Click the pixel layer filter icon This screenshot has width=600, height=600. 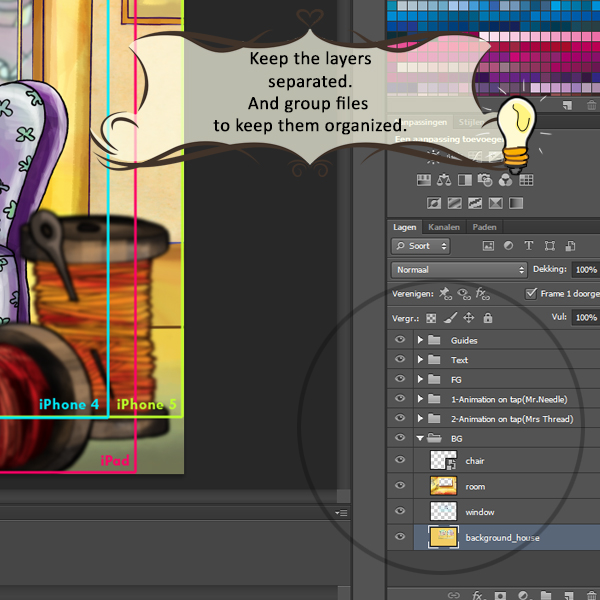point(488,246)
